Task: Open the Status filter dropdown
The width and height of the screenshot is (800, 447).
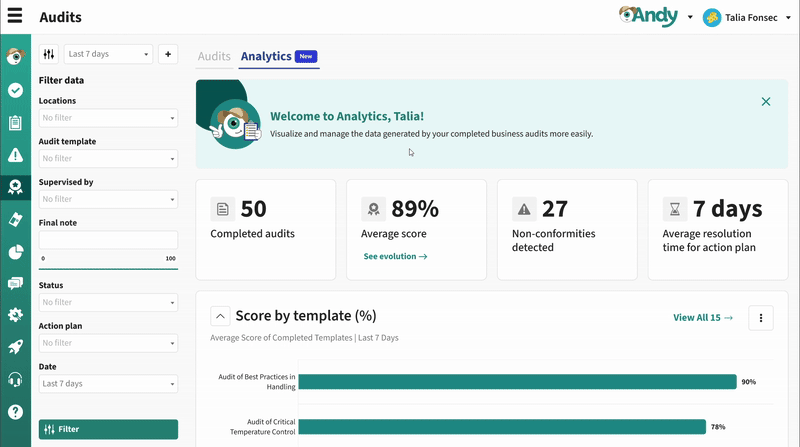Action: (108, 302)
